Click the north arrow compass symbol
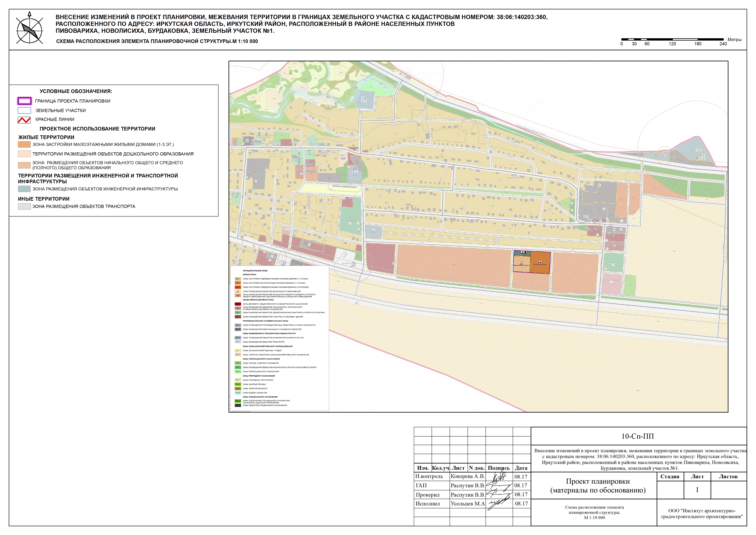Image resolution: width=756 pixels, height=535 pixels. click(30, 28)
